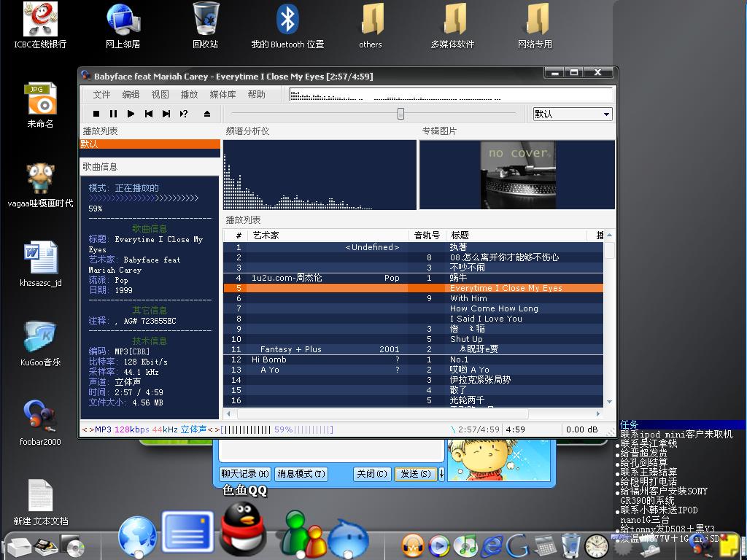Click playlist vertical scrollbar up arrow

click(609, 236)
